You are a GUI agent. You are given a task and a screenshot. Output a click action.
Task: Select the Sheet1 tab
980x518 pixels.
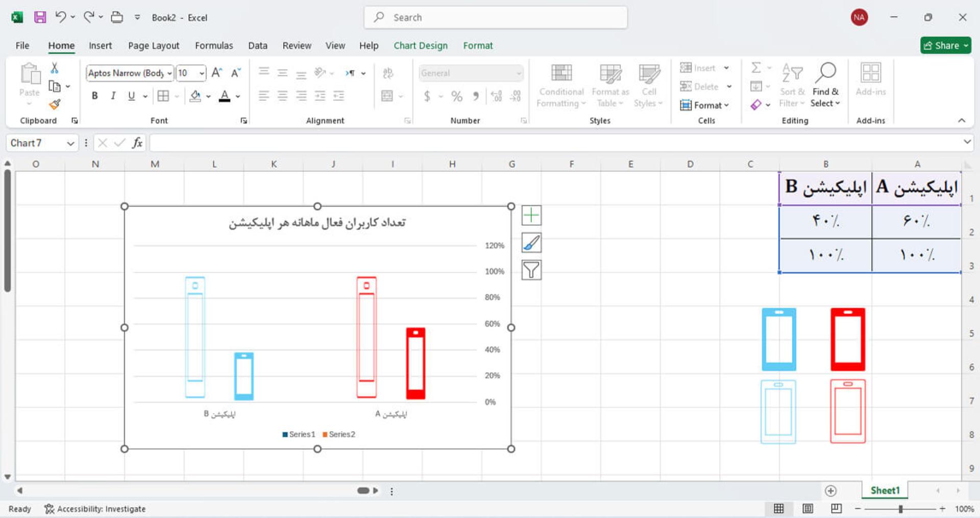click(885, 490)
